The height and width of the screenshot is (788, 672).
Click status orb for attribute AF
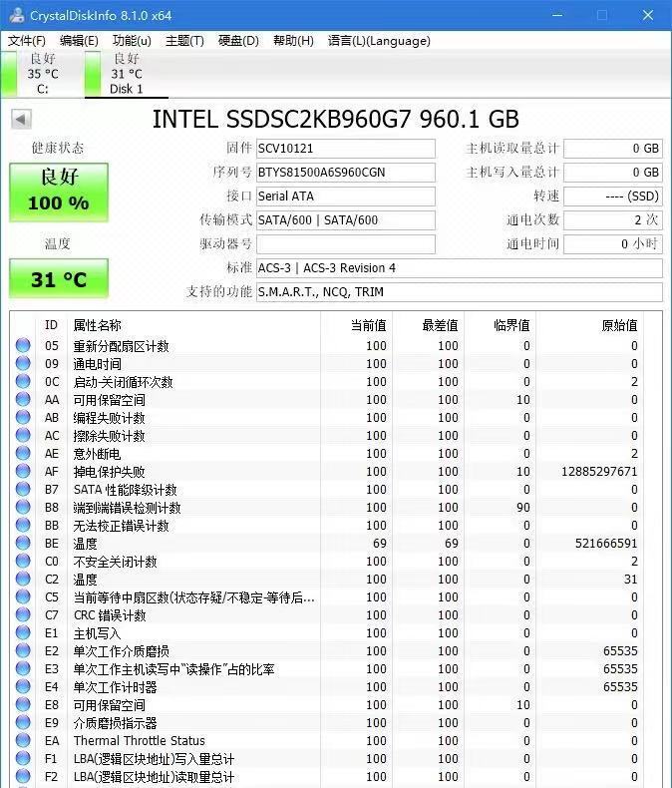23,471
